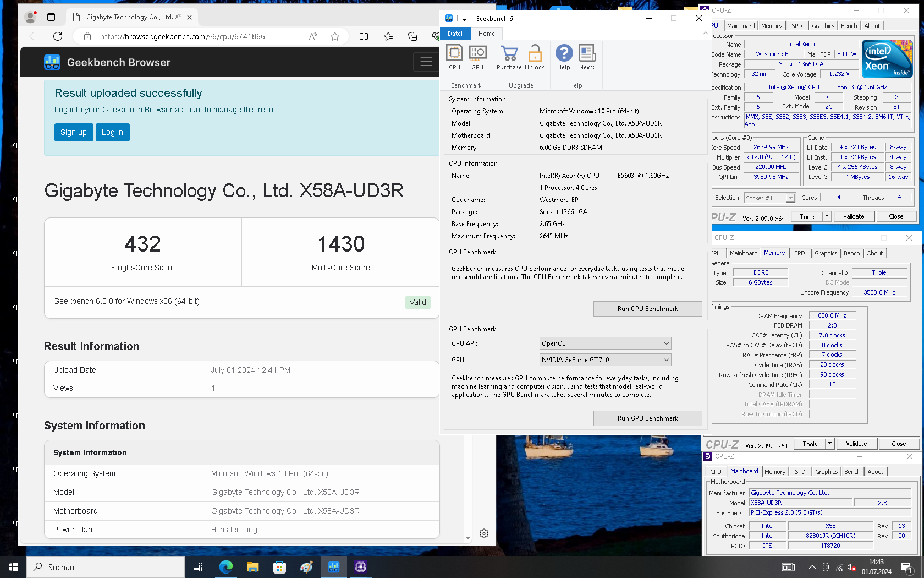
Task: Start the Run GPU Benchmark button
Action: (x=648, y=418)
